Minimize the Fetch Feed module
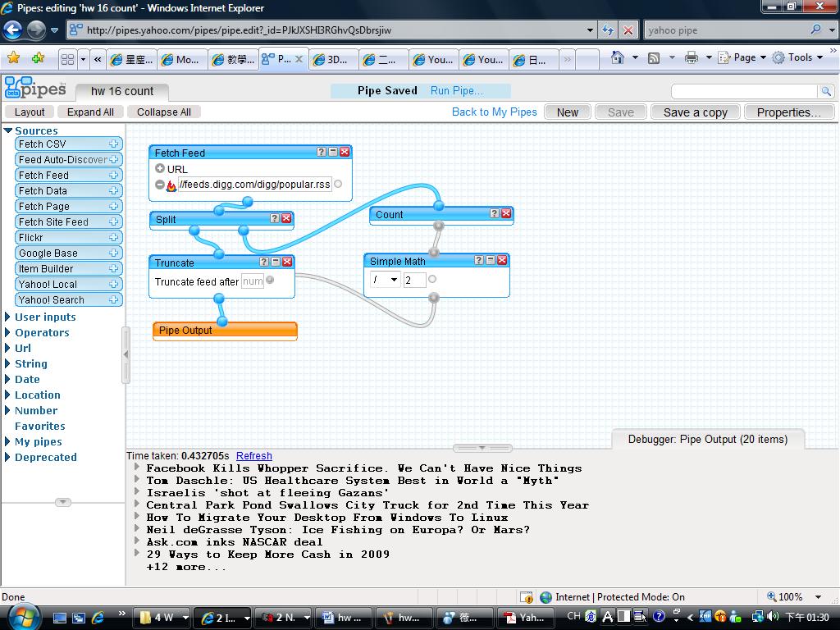840x630 pixels. [333, 152]
